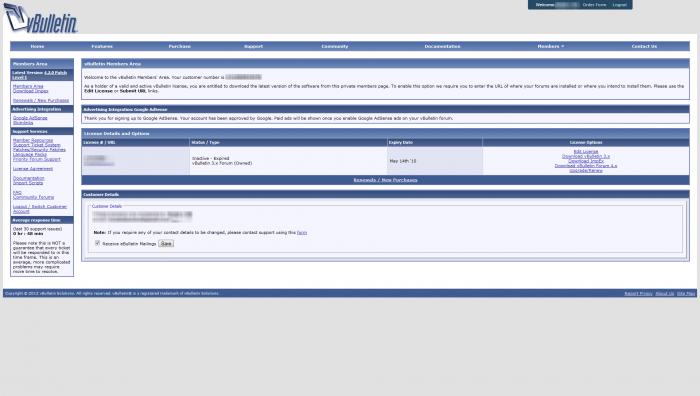This screenshot has height=396, width=700.
Task: Click the Logout link in top bar
Action: point(619,5)
